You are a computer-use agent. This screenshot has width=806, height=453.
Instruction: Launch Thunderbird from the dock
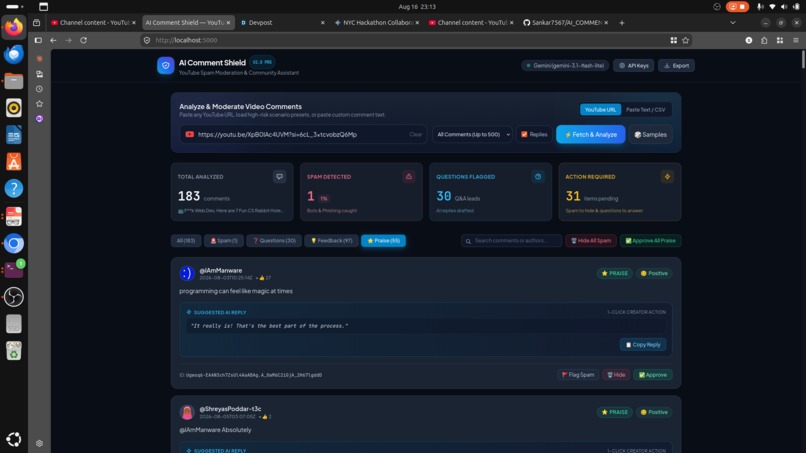click(x=14, y=54)
